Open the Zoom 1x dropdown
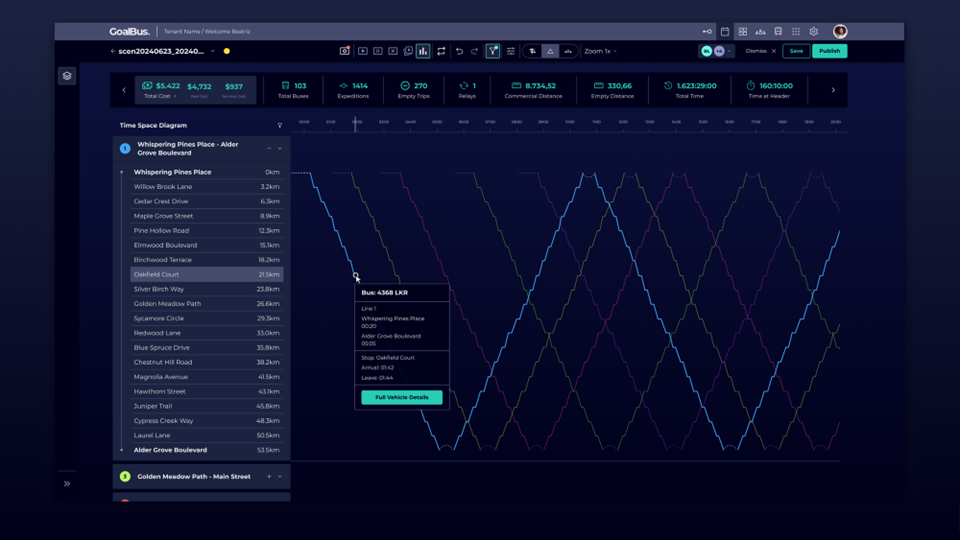960x540 pixels. tap(600, 51)
